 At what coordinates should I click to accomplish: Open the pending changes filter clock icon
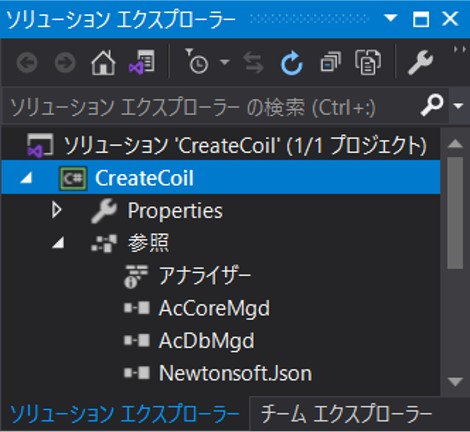point(197,61)
